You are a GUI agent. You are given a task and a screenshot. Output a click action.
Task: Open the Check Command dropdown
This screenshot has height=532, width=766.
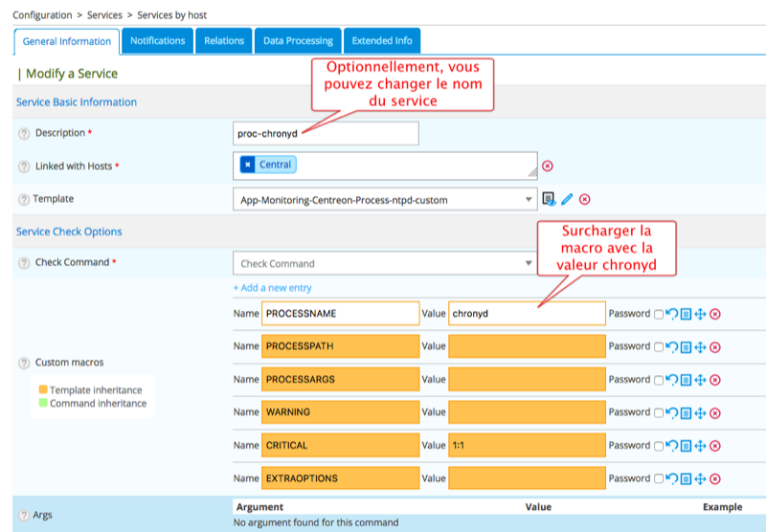coord(384,263)
